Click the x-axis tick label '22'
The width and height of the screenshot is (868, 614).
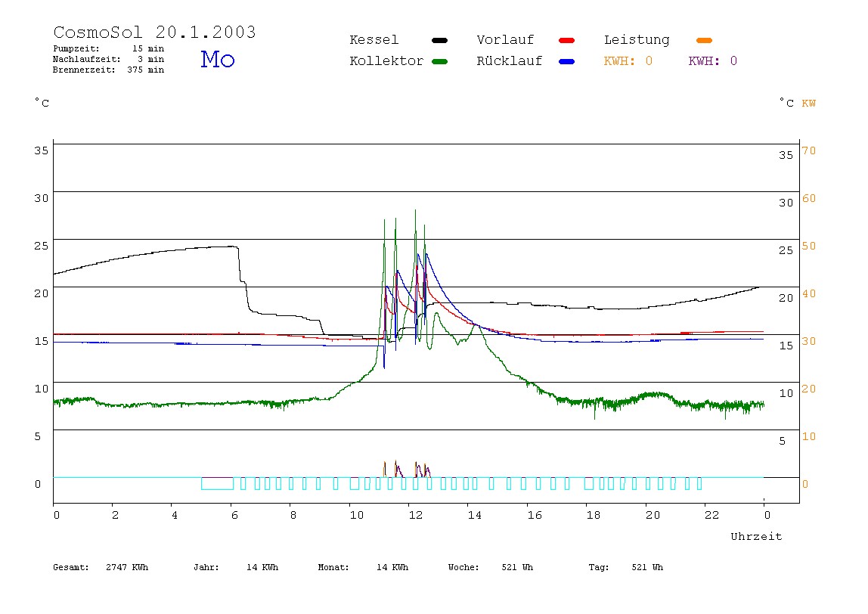(712, 516)
